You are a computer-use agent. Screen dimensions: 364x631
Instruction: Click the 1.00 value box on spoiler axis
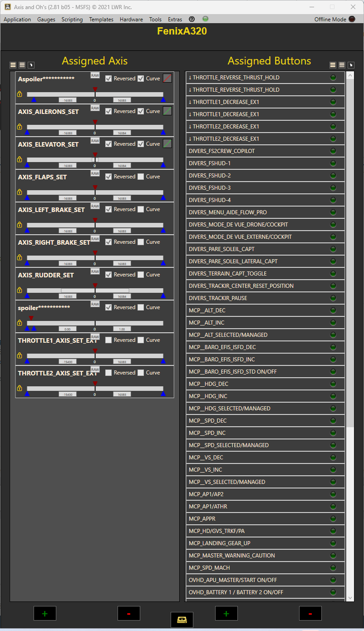click(x=122, y=329)
